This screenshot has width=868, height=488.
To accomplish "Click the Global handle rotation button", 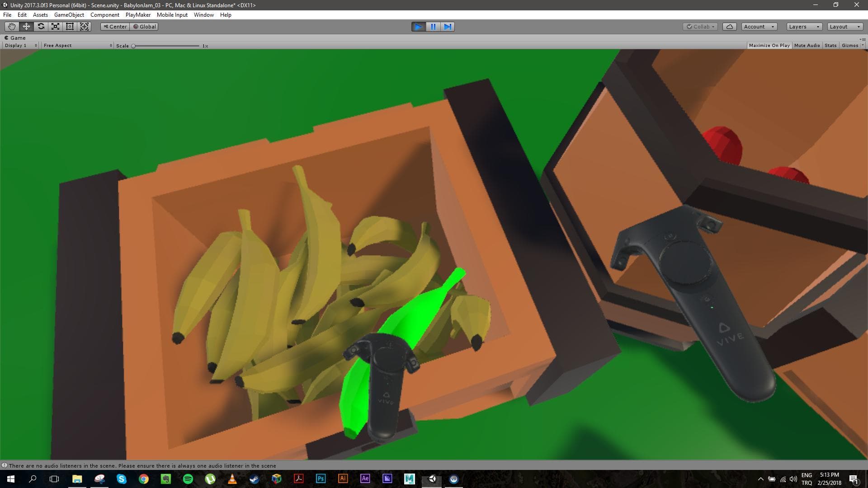I will [144, 27].
